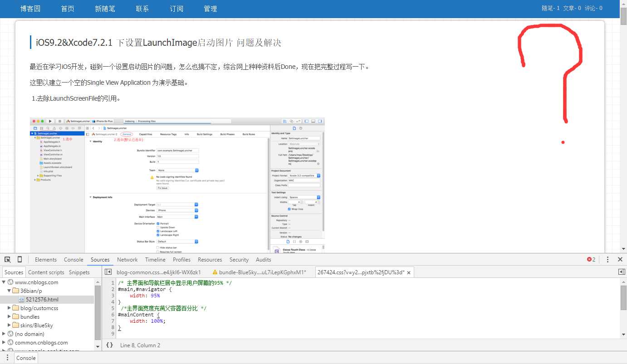Toggle device mode phone icon
The height and width of the screenshot is (364, 627).
(20, 259)
